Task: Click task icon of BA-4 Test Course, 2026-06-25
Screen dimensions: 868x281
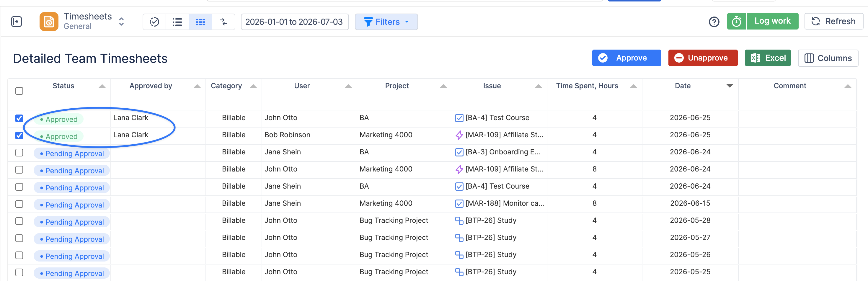Action: (x=459, y=118)
